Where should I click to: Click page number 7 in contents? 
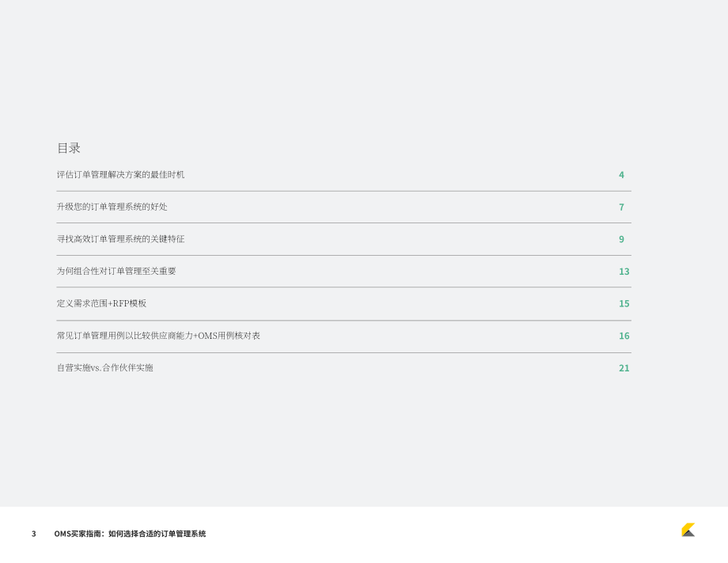pyautogui.click(x=621, y=207)
